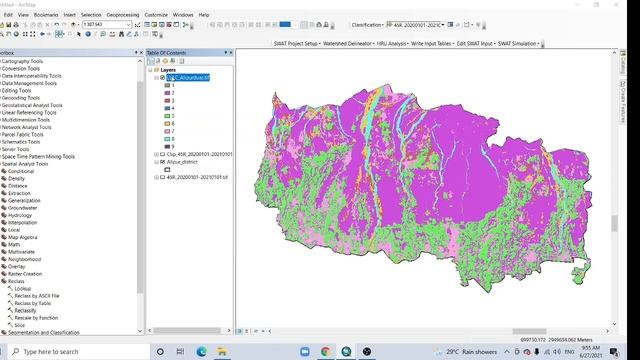Open the Python window icon
The width and height of the screenshot is (640, 360).
[176, 25]
